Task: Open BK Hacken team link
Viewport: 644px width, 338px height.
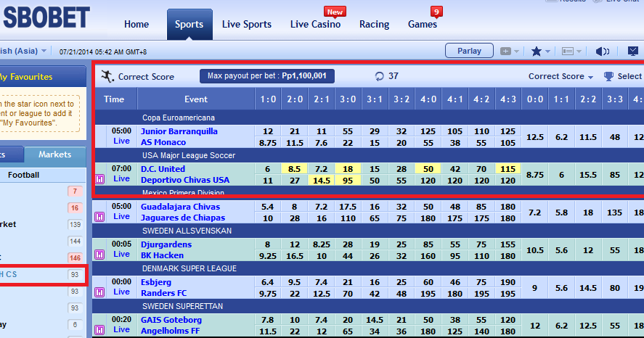Action: [162, 255]
